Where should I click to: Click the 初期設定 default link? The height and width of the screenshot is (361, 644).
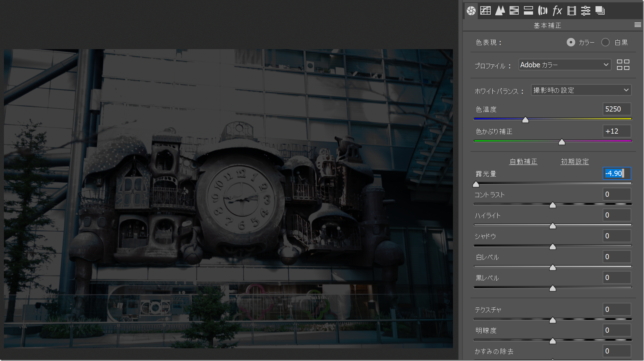click(575, 162)
